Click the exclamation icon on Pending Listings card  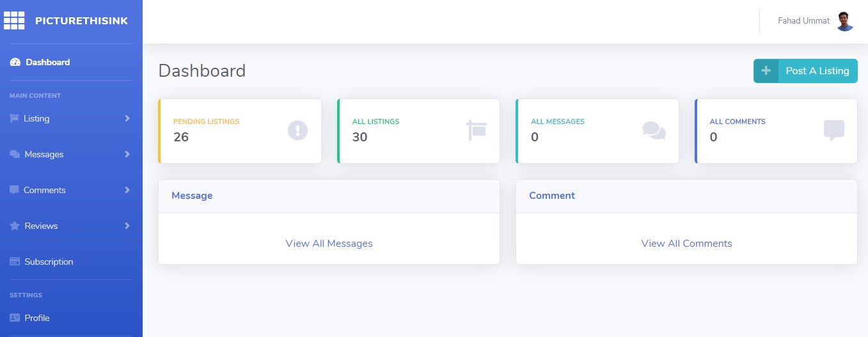point(297,130)
